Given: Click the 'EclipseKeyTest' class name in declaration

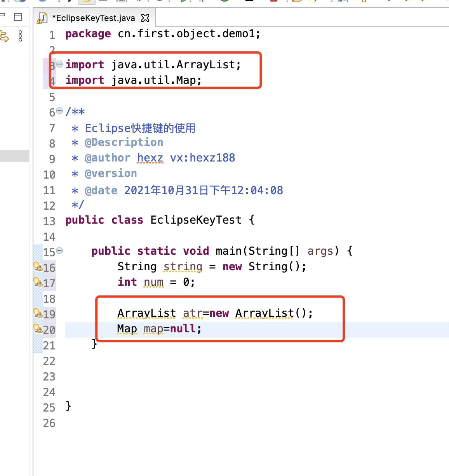Looking at the screenshot, I should [195, 220].
